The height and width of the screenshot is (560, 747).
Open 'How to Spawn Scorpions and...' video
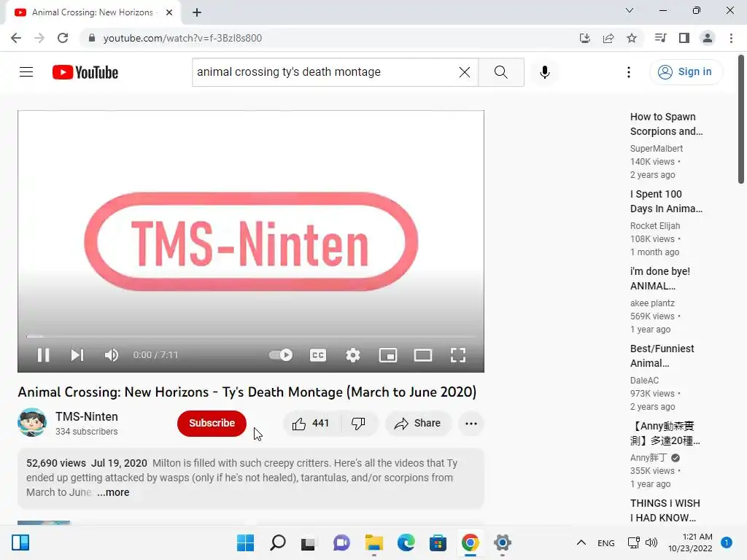[666, 124]
